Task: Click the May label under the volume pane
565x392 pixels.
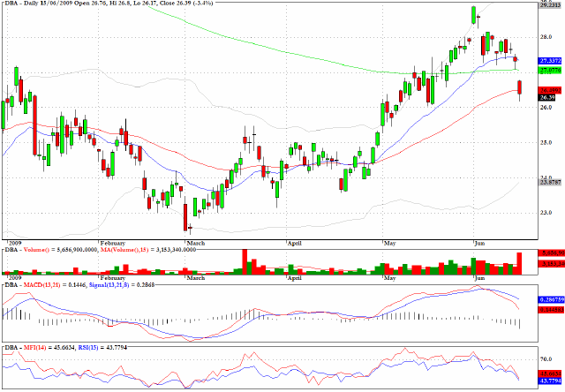Action: [x=389, y=278]
